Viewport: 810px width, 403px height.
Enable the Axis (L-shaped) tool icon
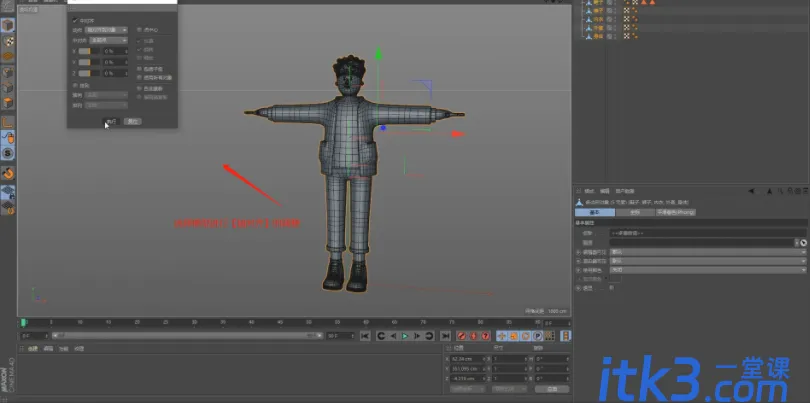[x=8, y=122]
